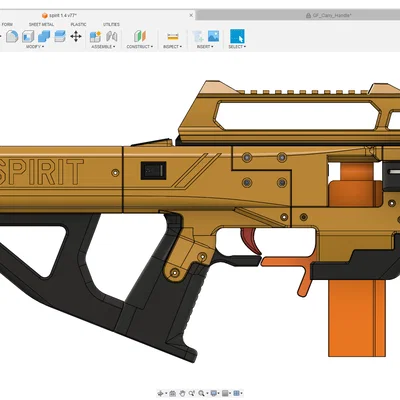
Task: Select the Fillet tool in Modify
Action: pos(12,36)
